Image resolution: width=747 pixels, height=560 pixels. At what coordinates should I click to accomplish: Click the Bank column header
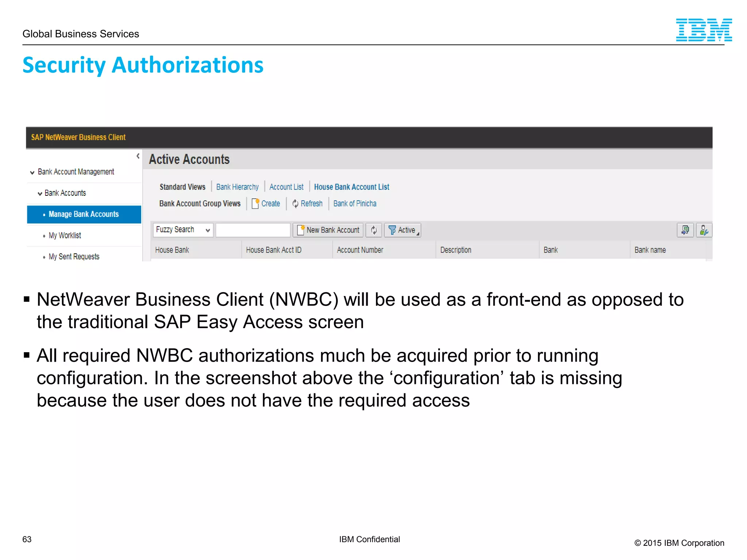point(584,250)
